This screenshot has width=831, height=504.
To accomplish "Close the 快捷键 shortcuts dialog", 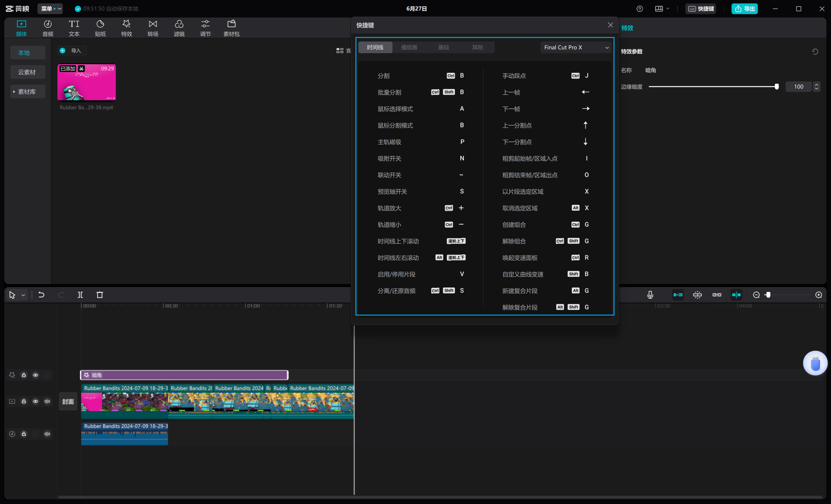I will (611, 25).
